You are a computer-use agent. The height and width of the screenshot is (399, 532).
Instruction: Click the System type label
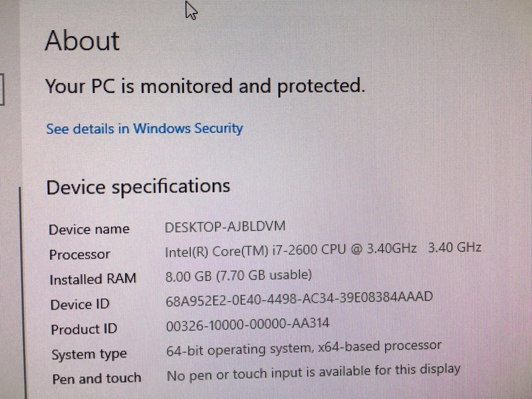tap(89, 354)
